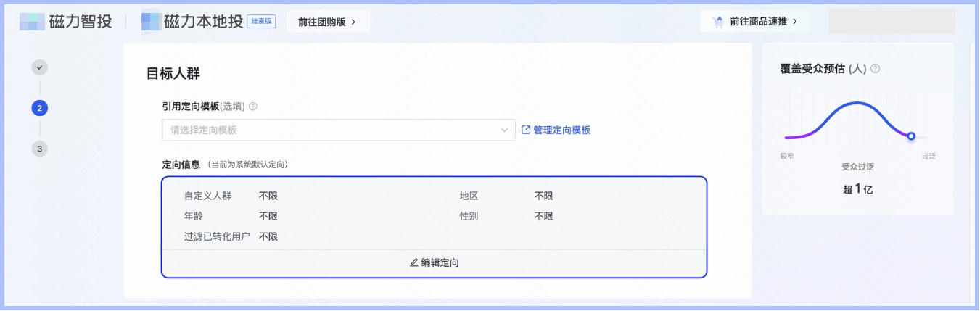Click the 不限 value next to 地区

tap(544, 196)
